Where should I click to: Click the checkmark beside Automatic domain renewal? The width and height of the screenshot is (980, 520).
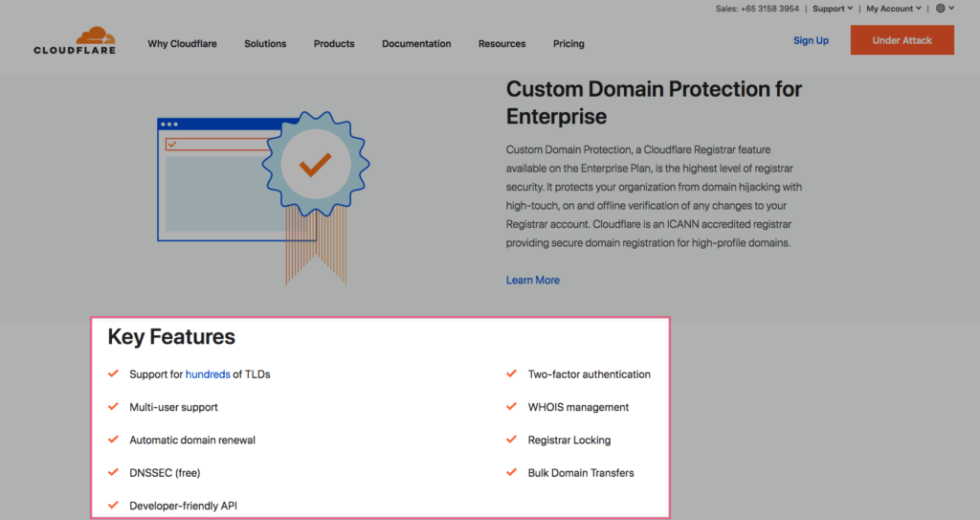113,440
